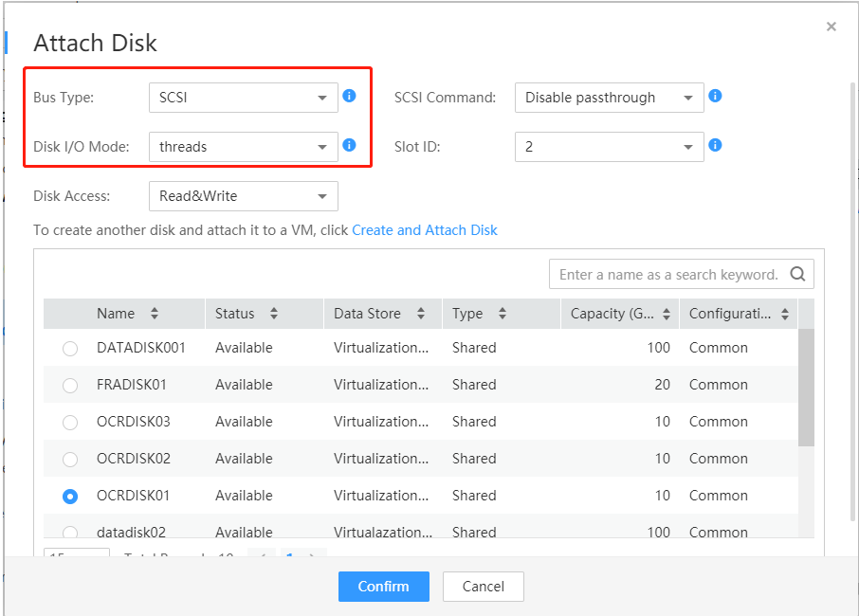
Task: Open the Bus Type dropdown
Action: click(243, 98)
